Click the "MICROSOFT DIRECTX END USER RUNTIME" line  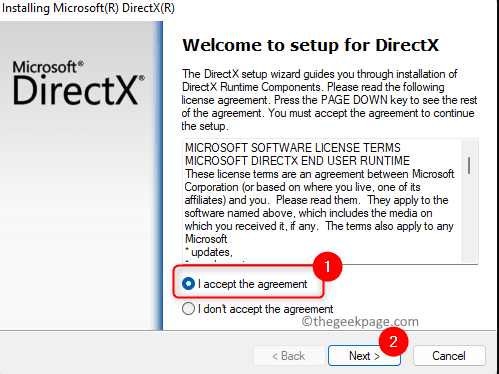pyautogui.click(x=297, y=161)
